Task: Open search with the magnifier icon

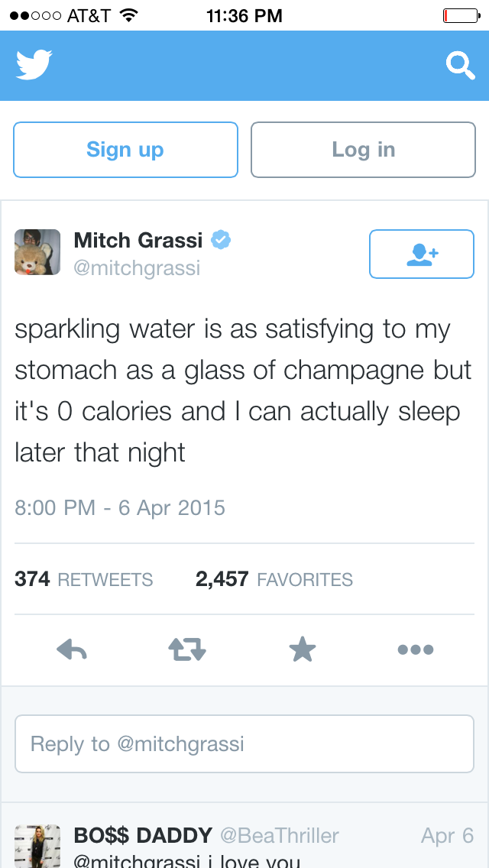Action: [460, 66]
